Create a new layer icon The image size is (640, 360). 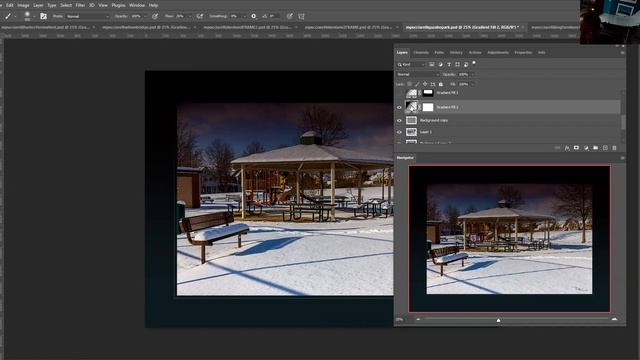(605, 148)
